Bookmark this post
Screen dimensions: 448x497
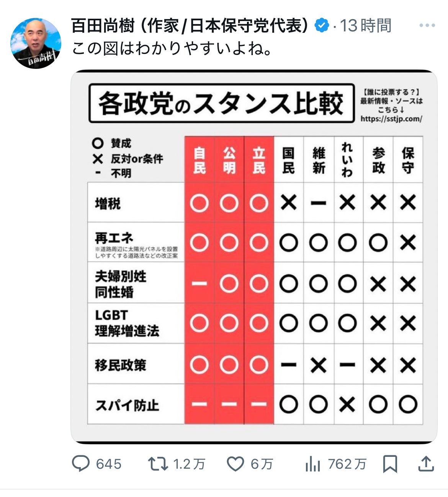390,464
